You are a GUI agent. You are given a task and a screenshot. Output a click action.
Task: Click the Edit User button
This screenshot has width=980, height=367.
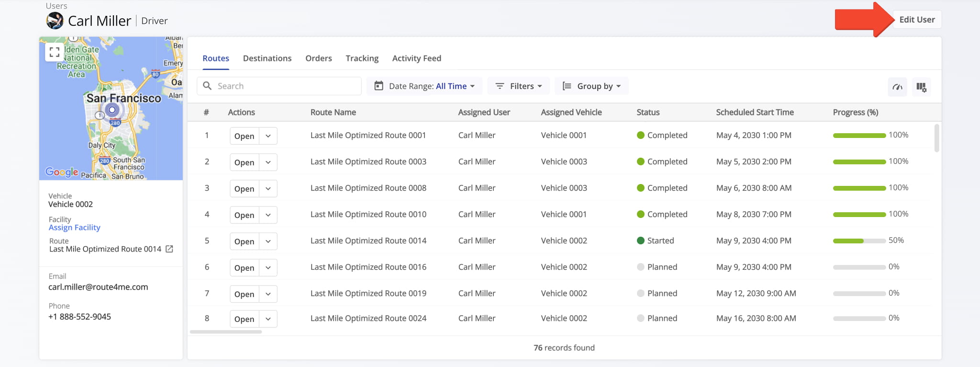coord(917,20)
